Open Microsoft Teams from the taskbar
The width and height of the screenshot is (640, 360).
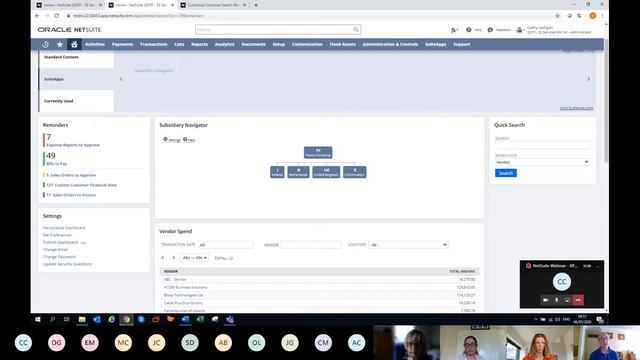click(x=230, y=319)
